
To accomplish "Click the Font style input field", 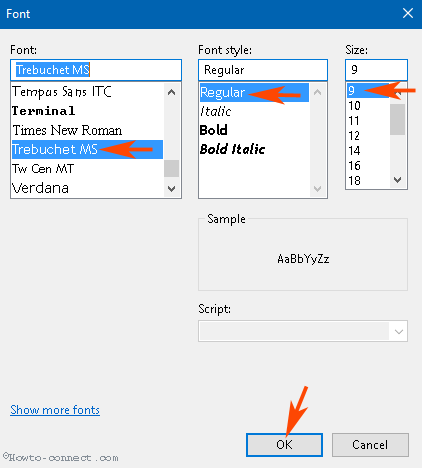I will [263, 70].
